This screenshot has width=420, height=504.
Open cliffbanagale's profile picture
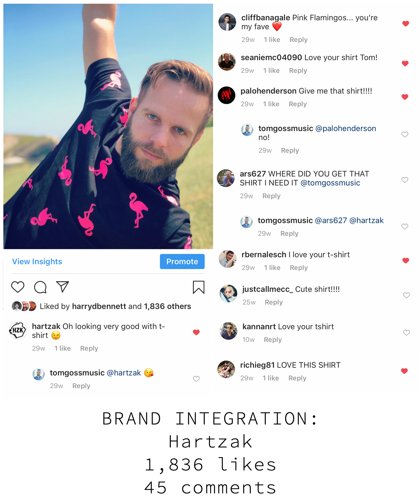tap(227, 22)
